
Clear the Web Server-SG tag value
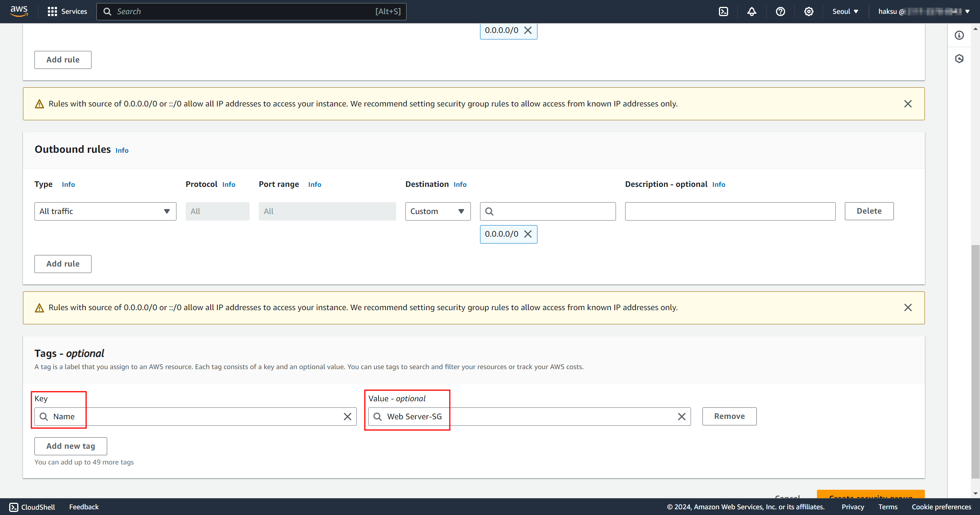click(x=681, y=417)
